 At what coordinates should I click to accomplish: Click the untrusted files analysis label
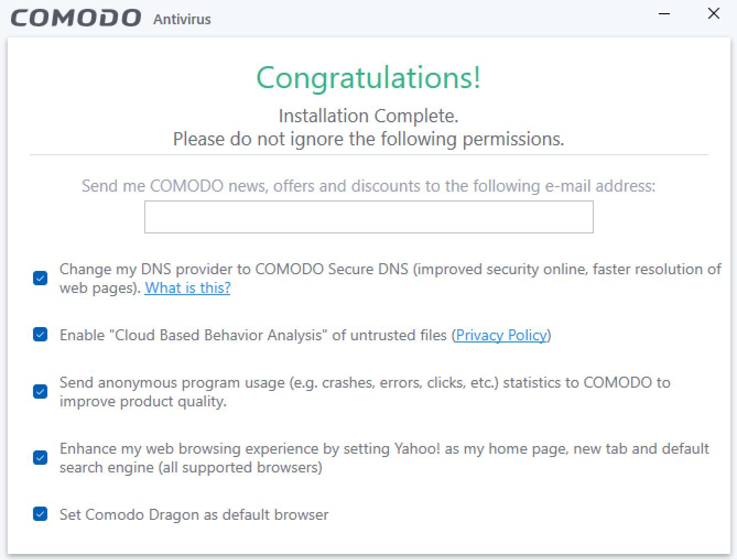253,335
